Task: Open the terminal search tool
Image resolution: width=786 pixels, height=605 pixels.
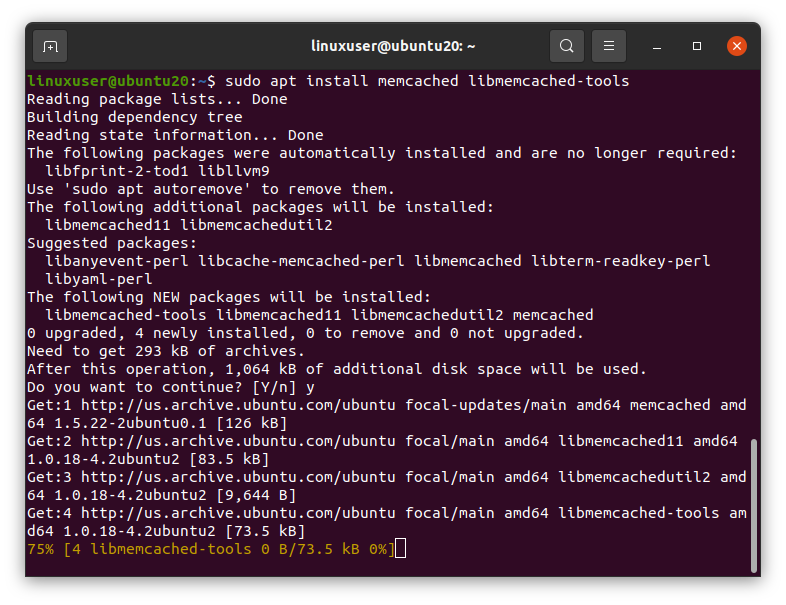Action: click(x=566, y=46)
